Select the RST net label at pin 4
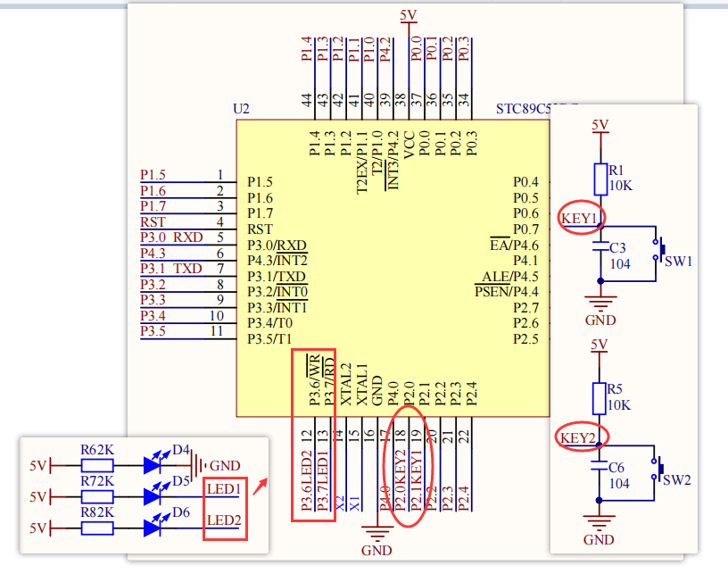The height and width of the screenshot is (574, 728). pos(153,222)
